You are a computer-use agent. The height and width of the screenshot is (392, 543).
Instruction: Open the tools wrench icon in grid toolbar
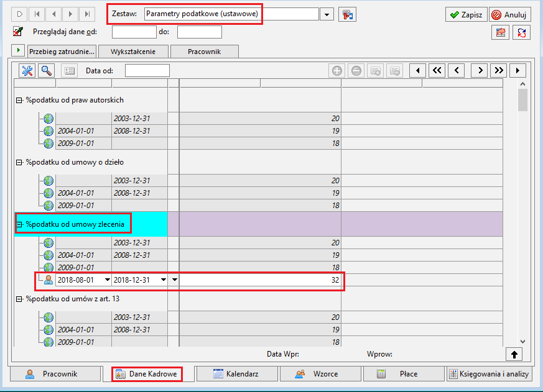tap(27, 71)
